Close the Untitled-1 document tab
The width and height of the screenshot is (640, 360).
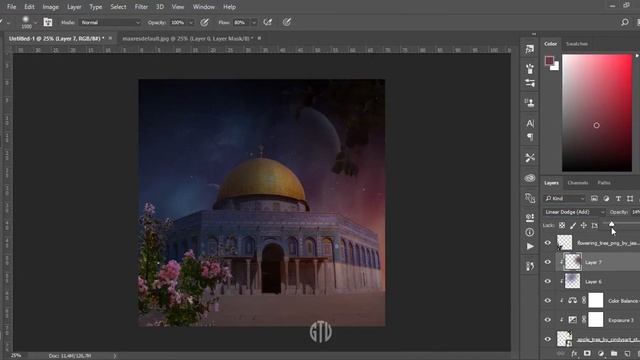coord(110,38)
